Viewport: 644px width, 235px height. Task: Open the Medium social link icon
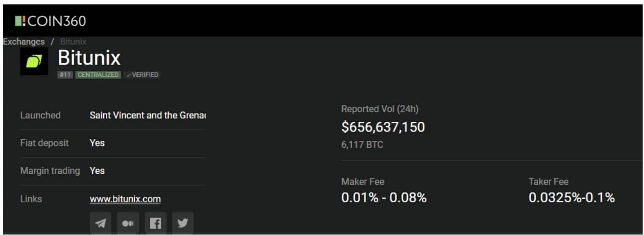[128, 223]
